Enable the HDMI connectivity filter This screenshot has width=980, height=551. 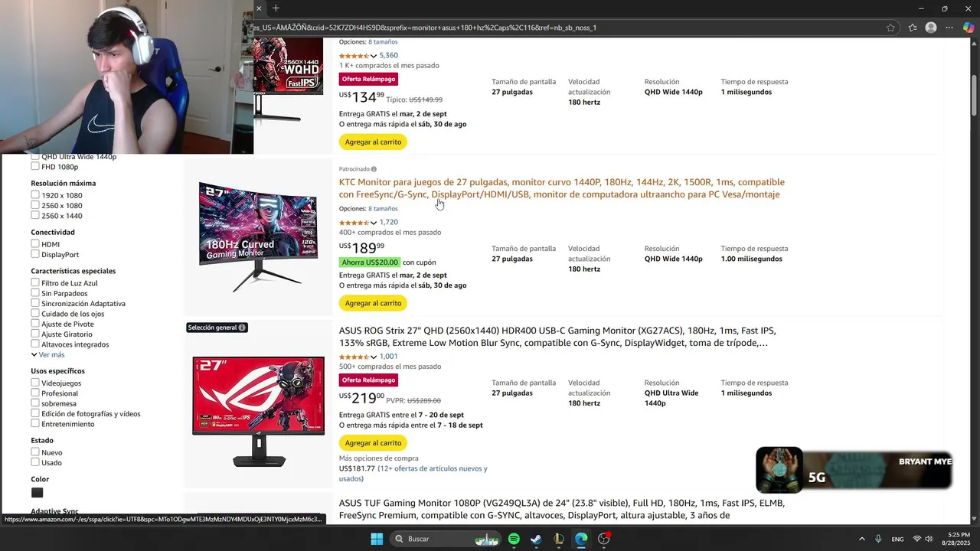[35, 244]
